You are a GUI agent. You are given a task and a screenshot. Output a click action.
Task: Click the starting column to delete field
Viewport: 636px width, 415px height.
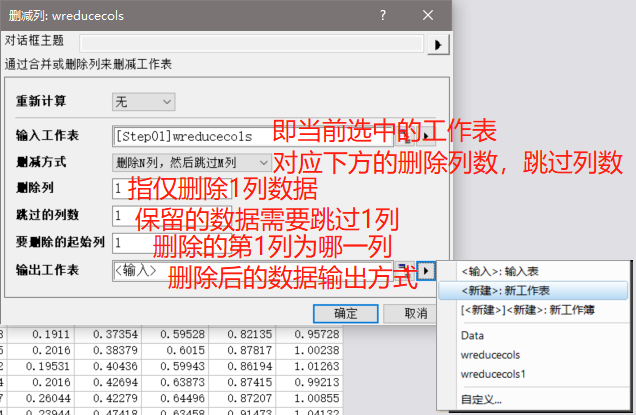[172, 243]
